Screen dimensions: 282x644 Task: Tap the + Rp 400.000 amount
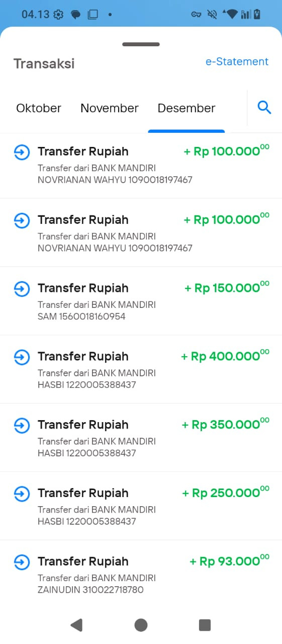tap(225, 356)
